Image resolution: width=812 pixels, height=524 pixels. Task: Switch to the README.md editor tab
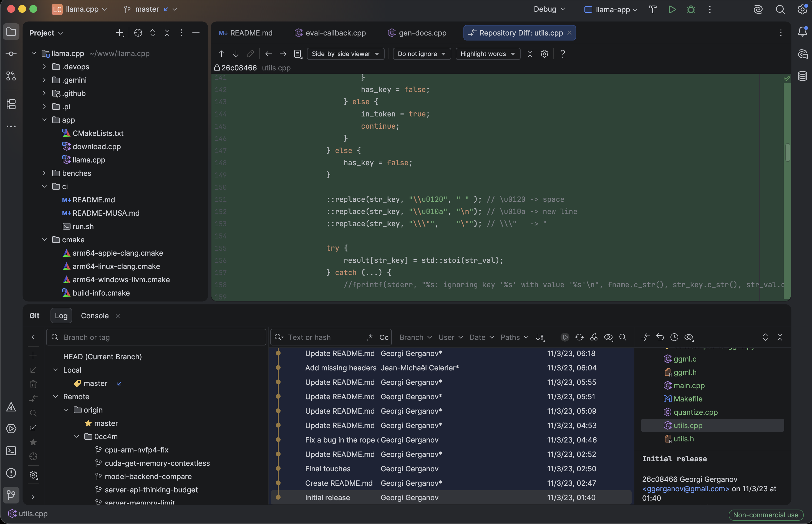(246, 33)
